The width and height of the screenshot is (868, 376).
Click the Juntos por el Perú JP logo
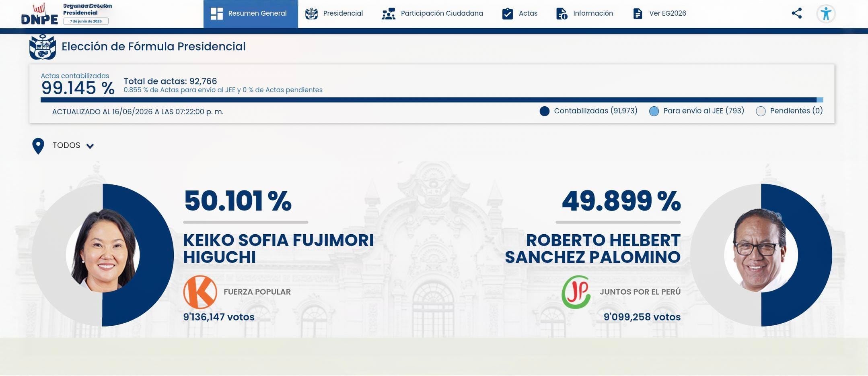[x=576, y=292]
